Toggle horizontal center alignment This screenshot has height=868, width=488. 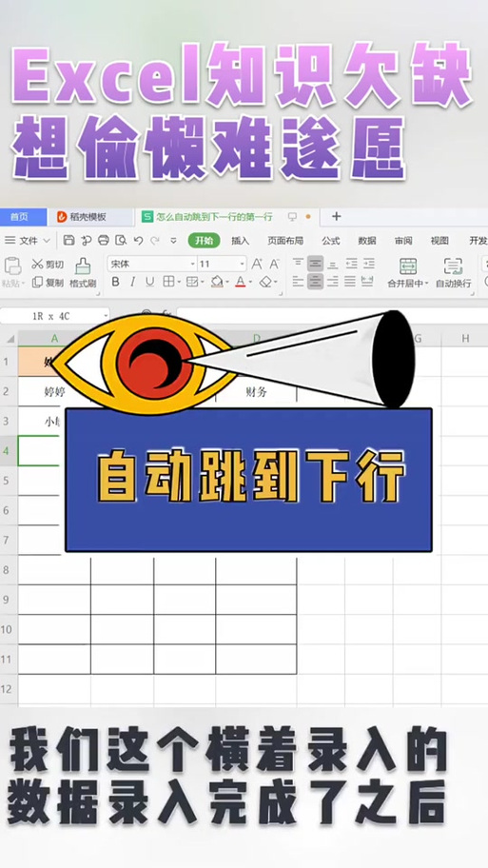316,282
